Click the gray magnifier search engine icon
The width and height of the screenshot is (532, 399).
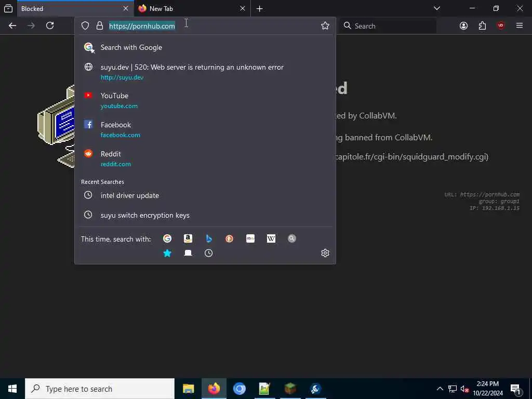point(292,238)
